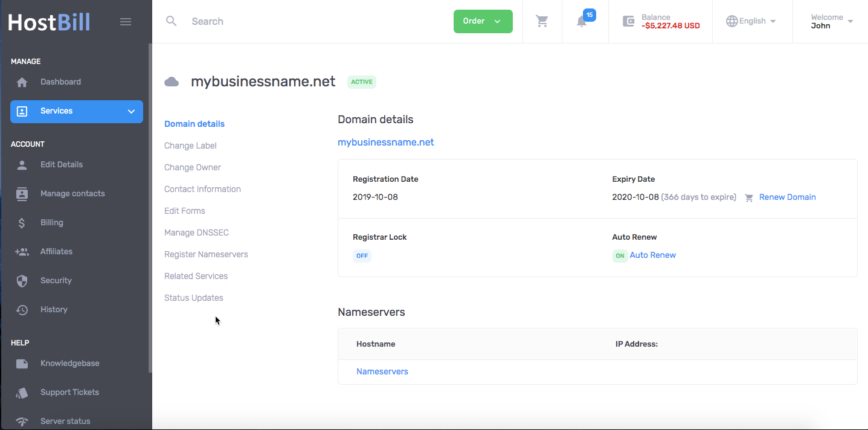The width and height of the screenshot is (868, 430).
Task: Open Support Tickets
Action: pos(69,392)
